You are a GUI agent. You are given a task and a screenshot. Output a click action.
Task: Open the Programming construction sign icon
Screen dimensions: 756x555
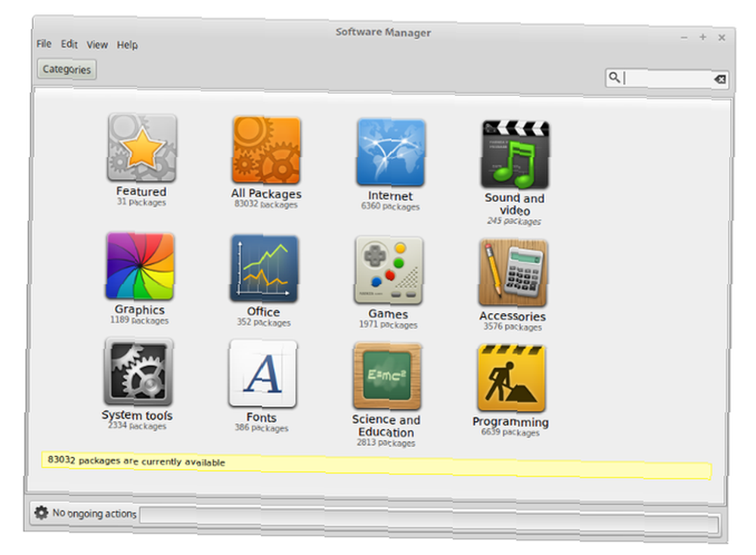pyautogui.click(x=512, y=378)
